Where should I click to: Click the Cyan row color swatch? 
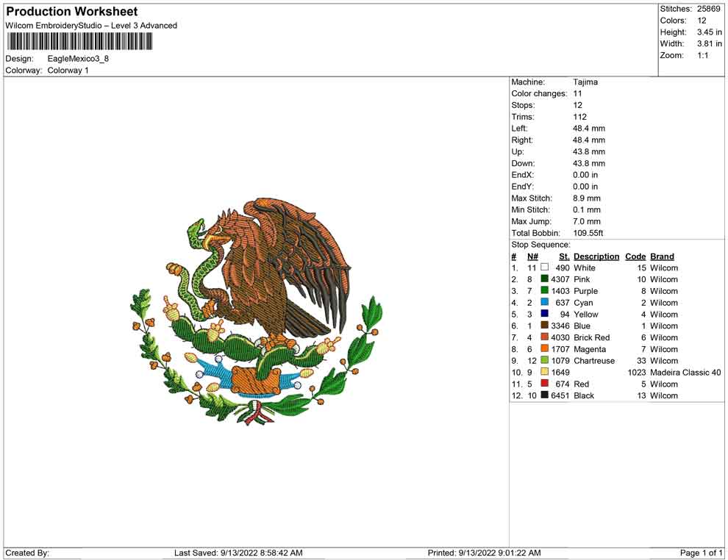545,302
